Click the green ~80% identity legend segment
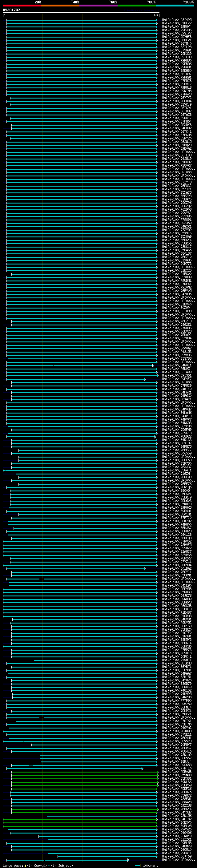This screenshot has width=197, height=868. (137, 6)
